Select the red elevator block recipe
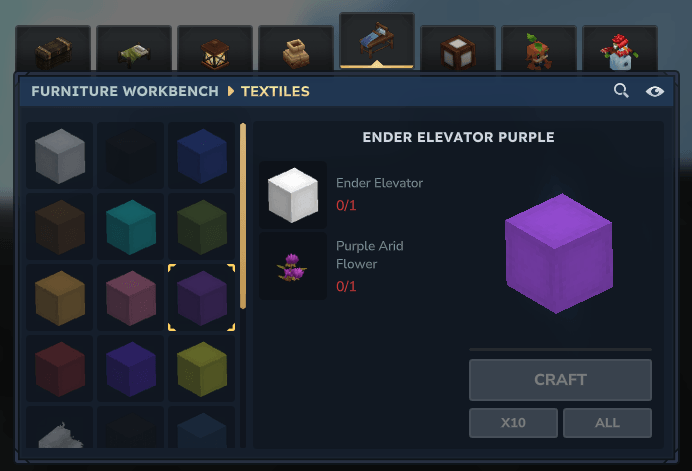Image resolution: width=692 pixels, height=471 pixels. (60, 369)
